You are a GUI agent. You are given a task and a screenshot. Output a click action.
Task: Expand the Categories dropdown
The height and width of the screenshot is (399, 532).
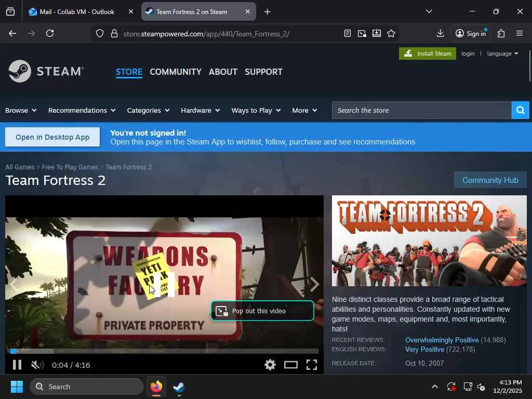[x=148, y=110]
